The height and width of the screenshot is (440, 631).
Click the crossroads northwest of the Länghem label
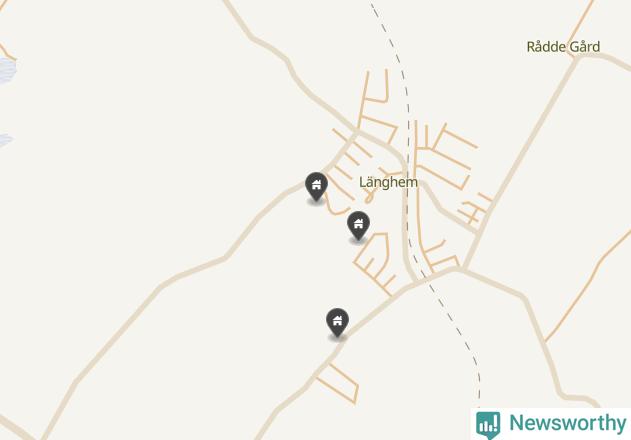[x=356, y=132]
